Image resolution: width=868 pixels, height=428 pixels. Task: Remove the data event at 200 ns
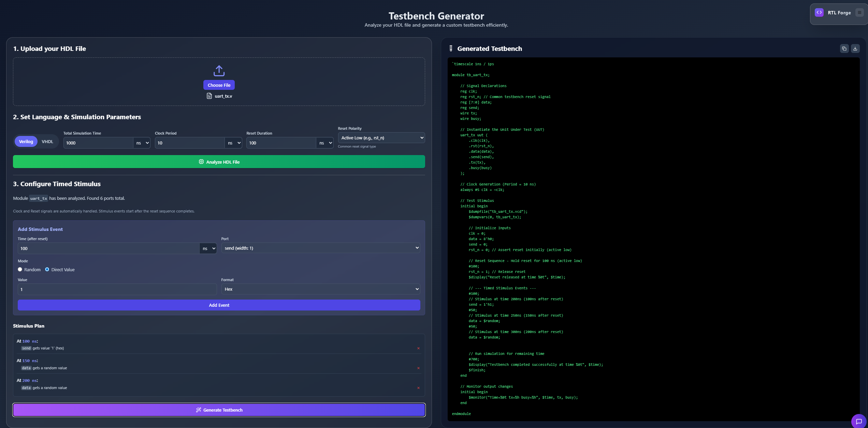pos(418,388)
